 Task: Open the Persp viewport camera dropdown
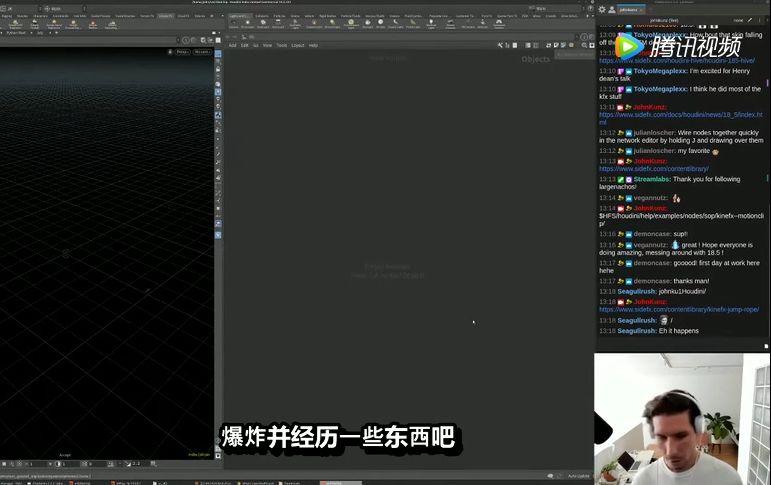pyautogui.click(x=182, y=52)
